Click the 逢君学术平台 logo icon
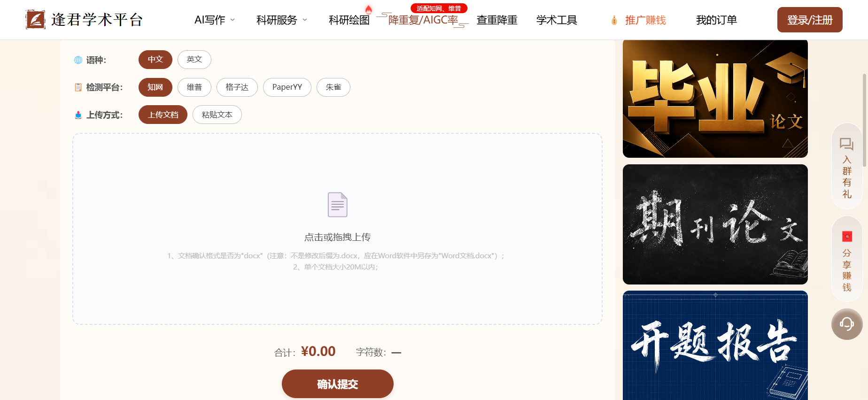868x400 pixels. [x=36, y=20]
